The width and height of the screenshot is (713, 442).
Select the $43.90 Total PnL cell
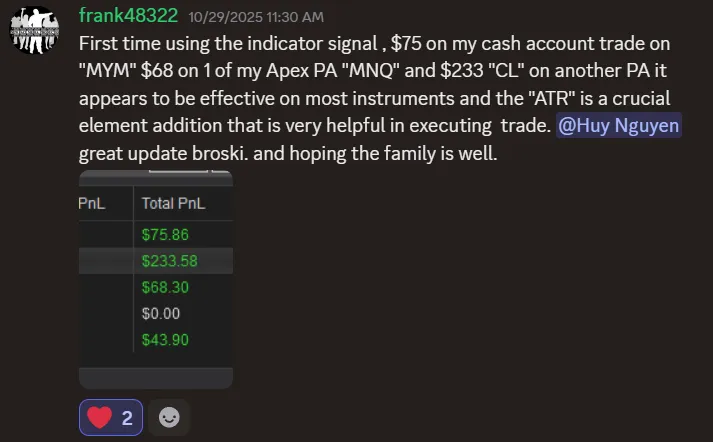(x=165, y=339)
